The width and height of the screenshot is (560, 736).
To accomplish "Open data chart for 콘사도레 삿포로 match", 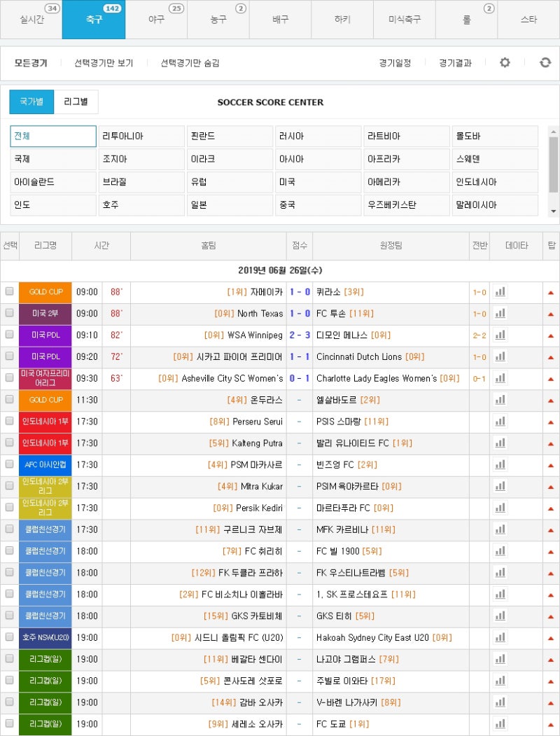I will click(500, 681).
